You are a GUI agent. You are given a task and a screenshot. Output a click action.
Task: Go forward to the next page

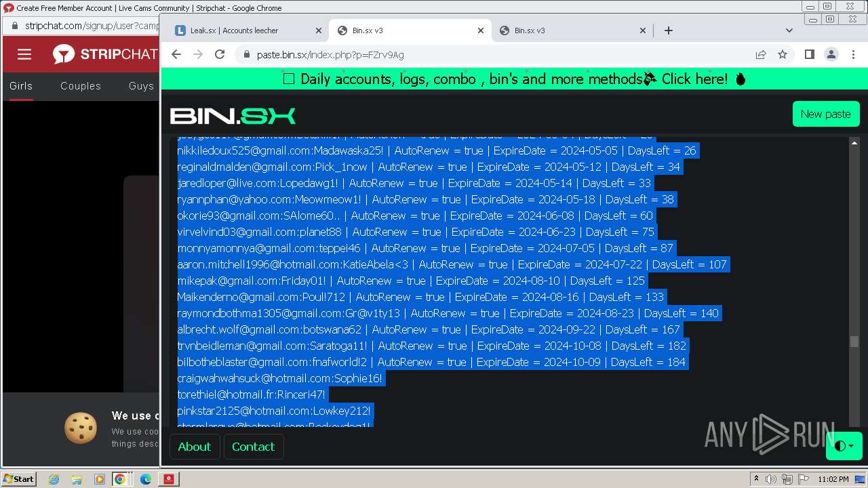click(x=198, y=55)
